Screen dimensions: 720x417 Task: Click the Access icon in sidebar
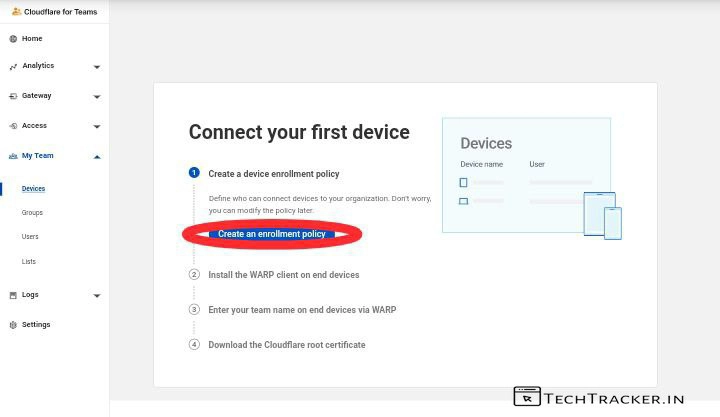coord(13,126)
